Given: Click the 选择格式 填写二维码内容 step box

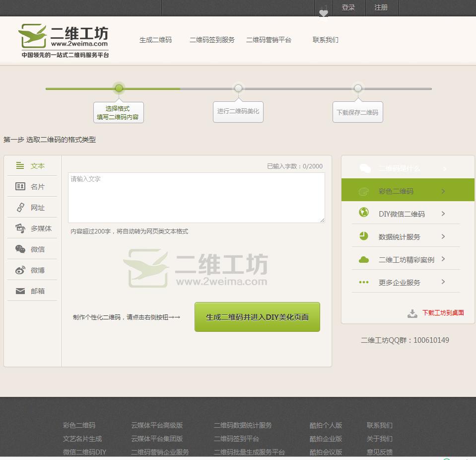Looking at the screenshot, I should (119, 112).
